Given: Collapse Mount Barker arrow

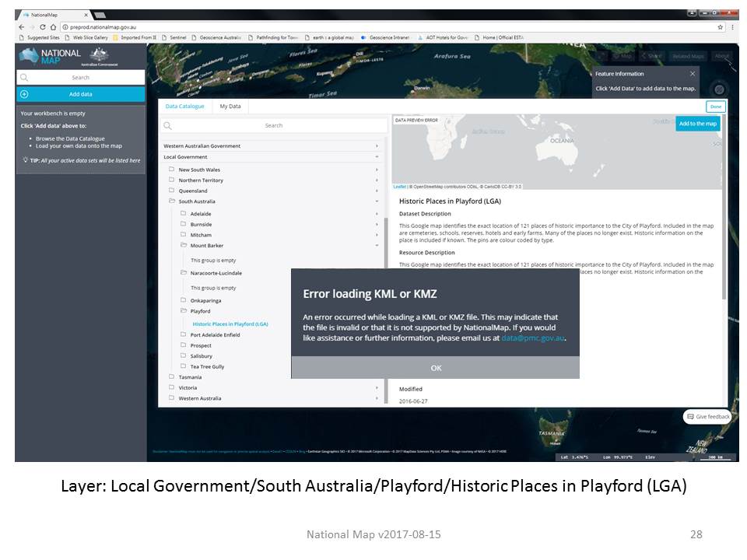Looking at the screenshot, I should pos(377,246).
